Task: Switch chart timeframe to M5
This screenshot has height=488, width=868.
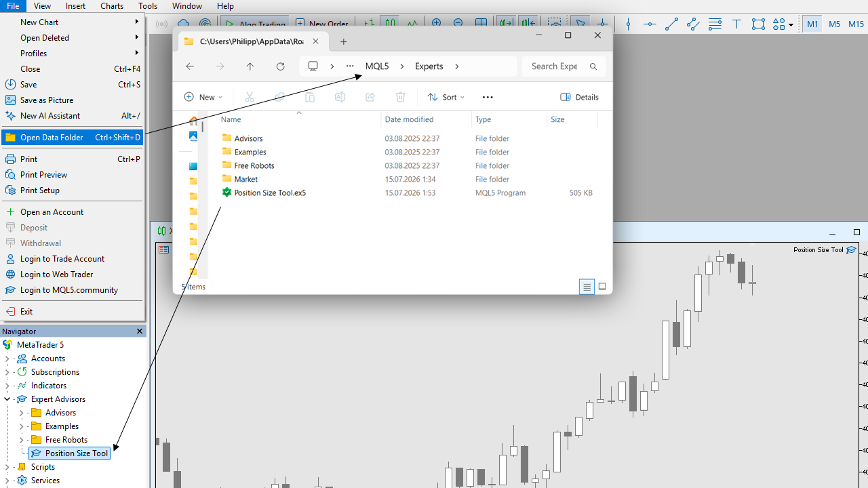Action: [834, 24]
